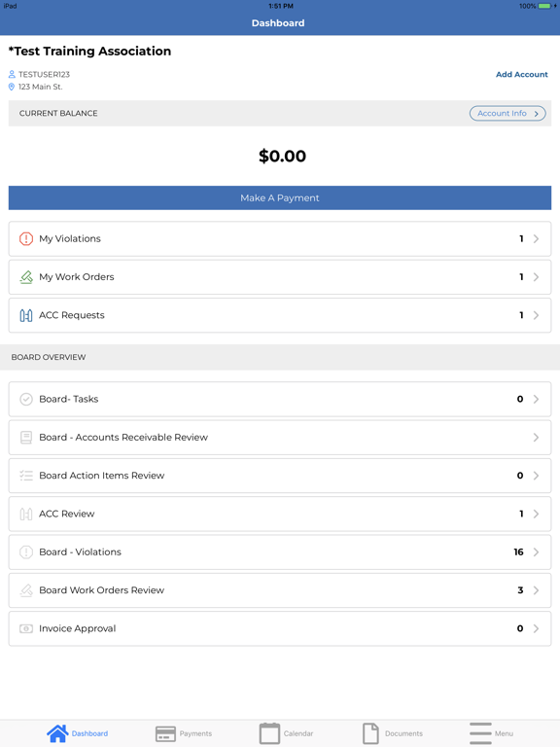Expand ACC Review row chevron
Screen dimensions: 560x747
(537, 514)
